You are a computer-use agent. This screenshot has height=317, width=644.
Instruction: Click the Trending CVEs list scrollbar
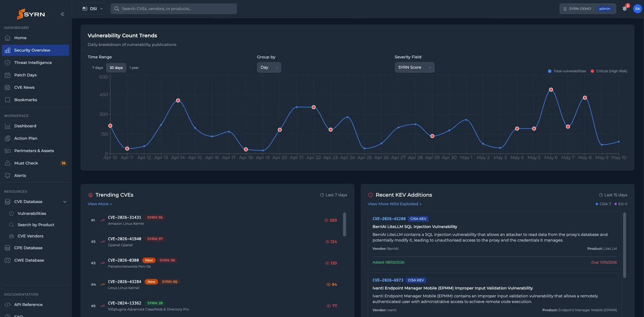point(344,224)
